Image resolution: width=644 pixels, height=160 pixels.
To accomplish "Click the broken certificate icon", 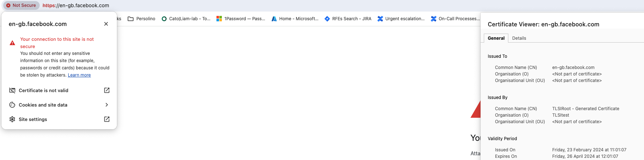I will (12, 90).
